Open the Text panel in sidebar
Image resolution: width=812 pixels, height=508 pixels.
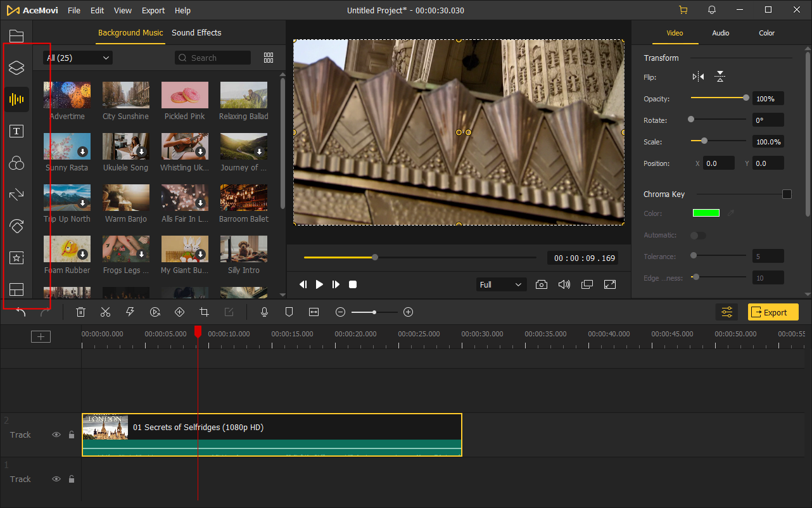click(16, 131)
